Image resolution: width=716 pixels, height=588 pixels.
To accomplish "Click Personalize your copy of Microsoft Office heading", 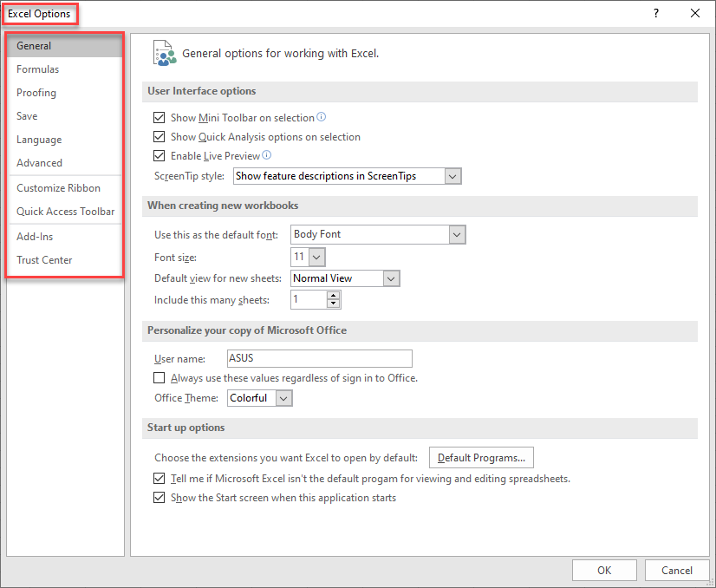I will tap(247, 330).
